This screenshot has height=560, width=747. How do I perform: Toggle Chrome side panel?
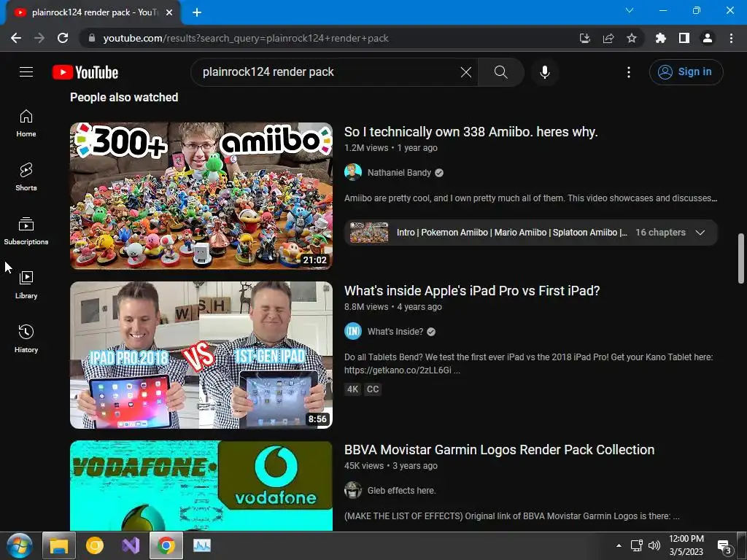[684, 38]
